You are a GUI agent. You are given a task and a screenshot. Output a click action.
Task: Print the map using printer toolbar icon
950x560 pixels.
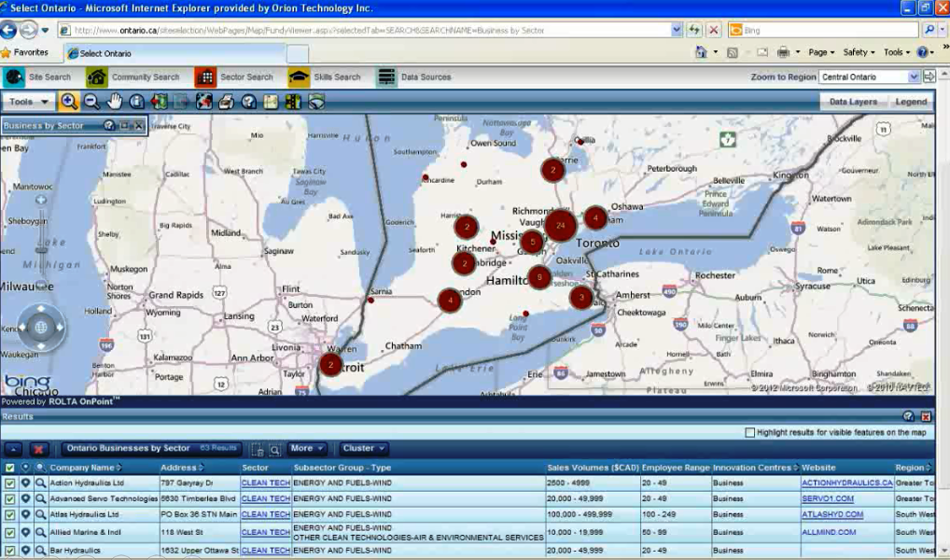click(226, 102)
